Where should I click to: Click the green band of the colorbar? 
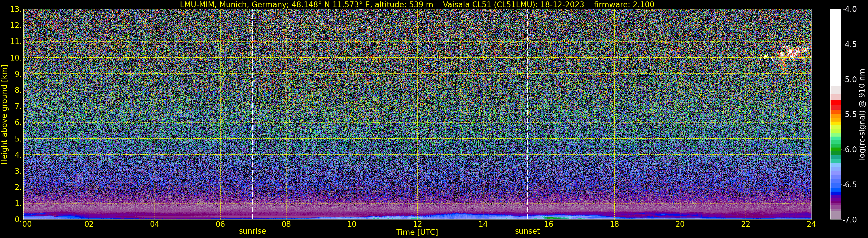(x=836, y=151)
